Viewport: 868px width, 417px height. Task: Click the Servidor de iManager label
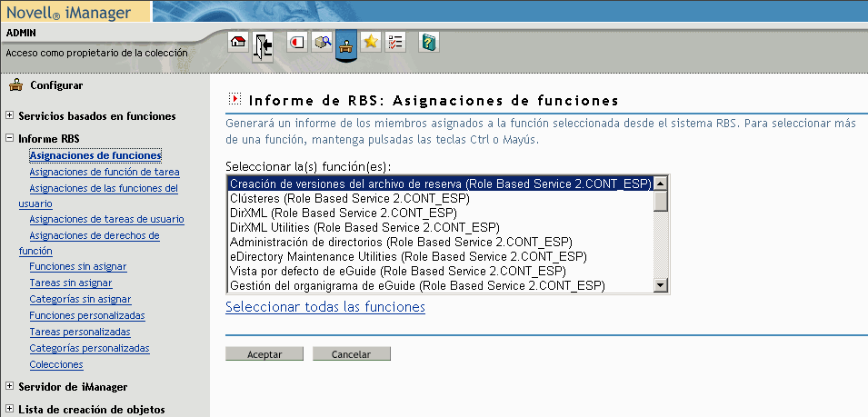73,387
